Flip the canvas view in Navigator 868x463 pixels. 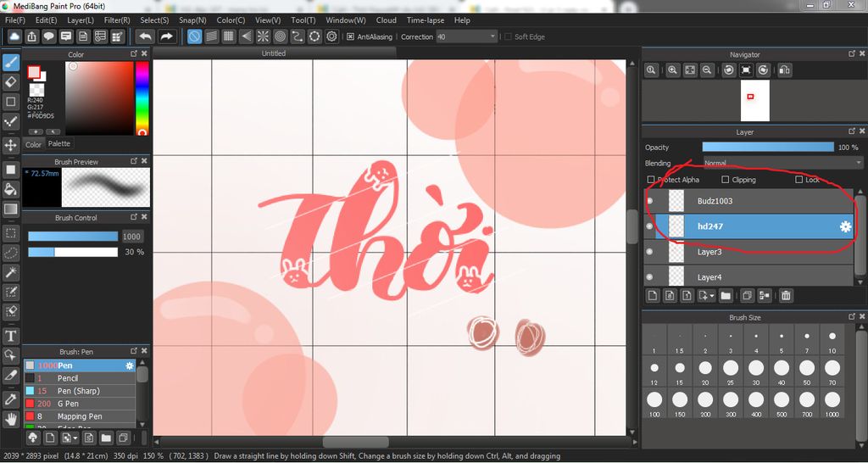pos(784,70)
